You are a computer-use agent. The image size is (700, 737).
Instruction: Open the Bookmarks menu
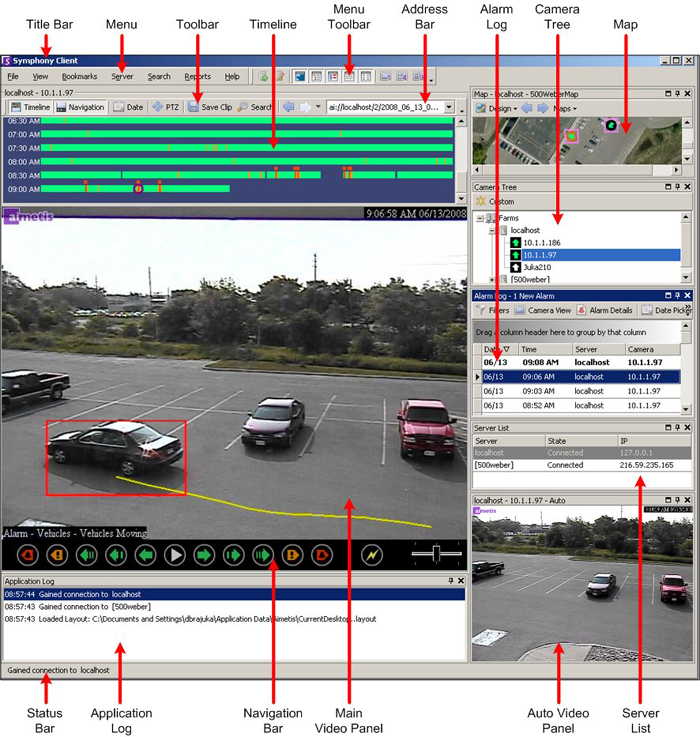click(79, 77)
